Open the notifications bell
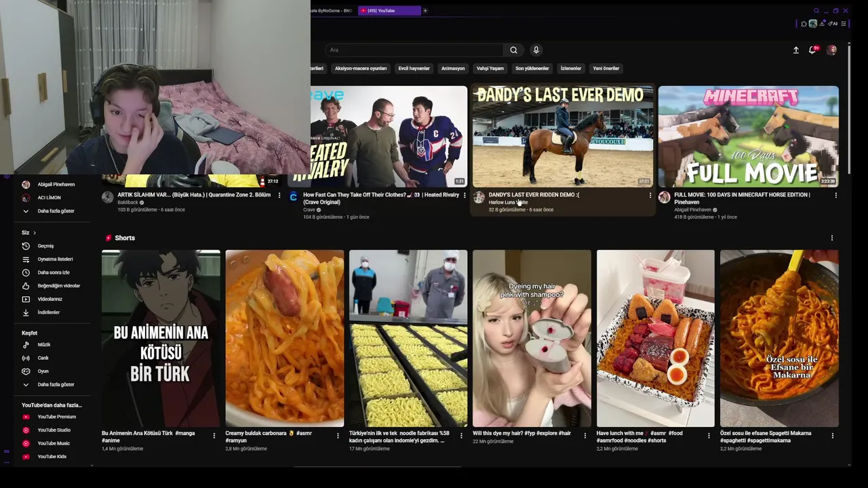 tap(812, 50)
